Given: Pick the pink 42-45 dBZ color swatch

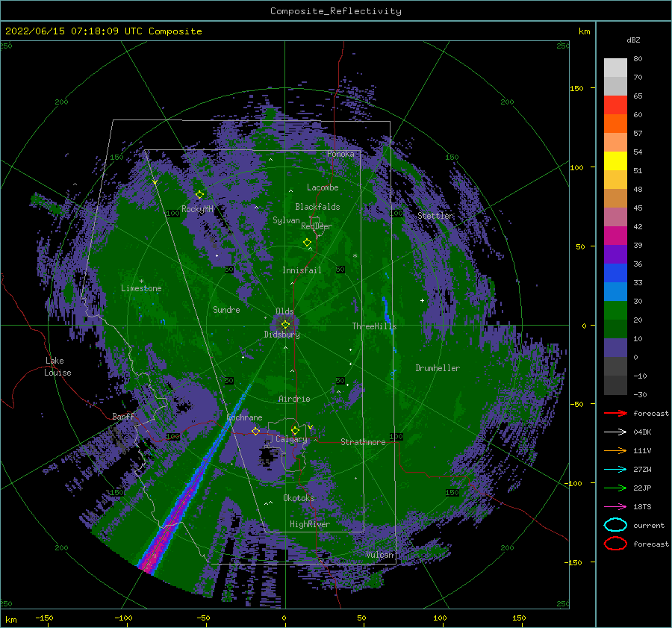Looking at the screenshot, I should [x=615, y=217].
